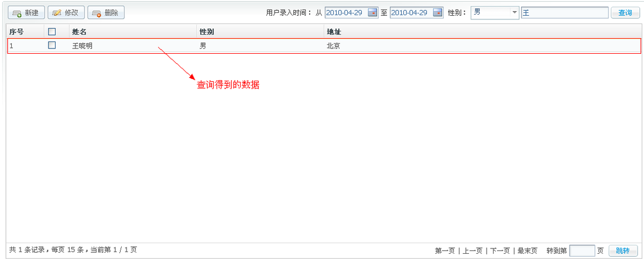Screen dimensions: 644x259
Task: Expand the 性别 gender dropdown
Action: point(514,13)
